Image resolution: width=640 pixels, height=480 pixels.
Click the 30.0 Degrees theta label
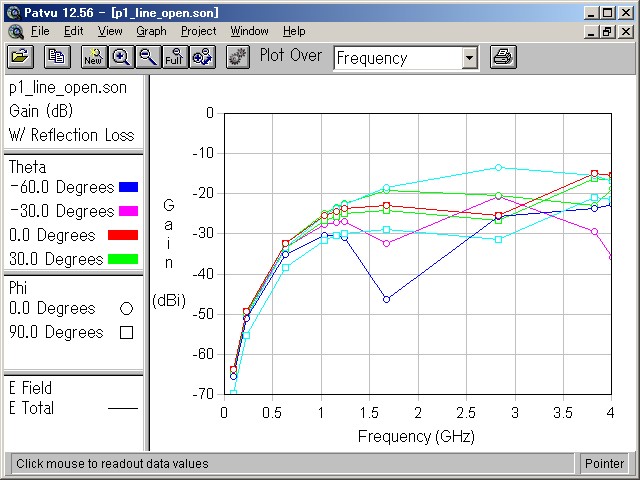click(x=56, y=259)
